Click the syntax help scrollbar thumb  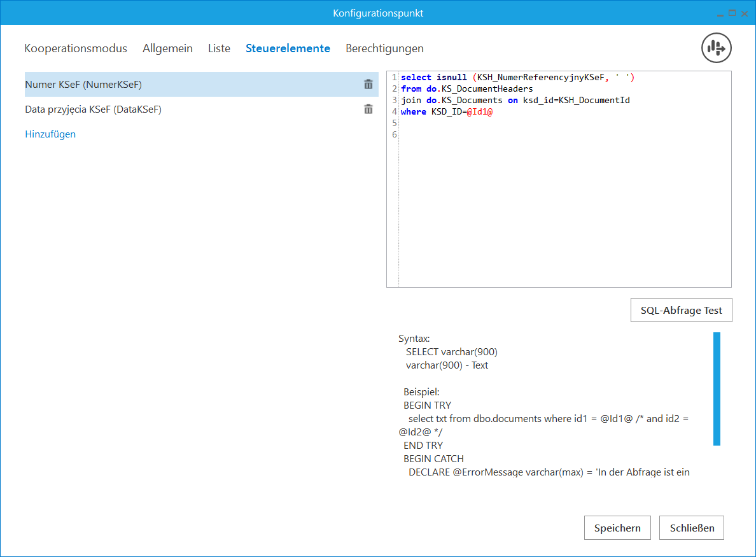[717, 389]
